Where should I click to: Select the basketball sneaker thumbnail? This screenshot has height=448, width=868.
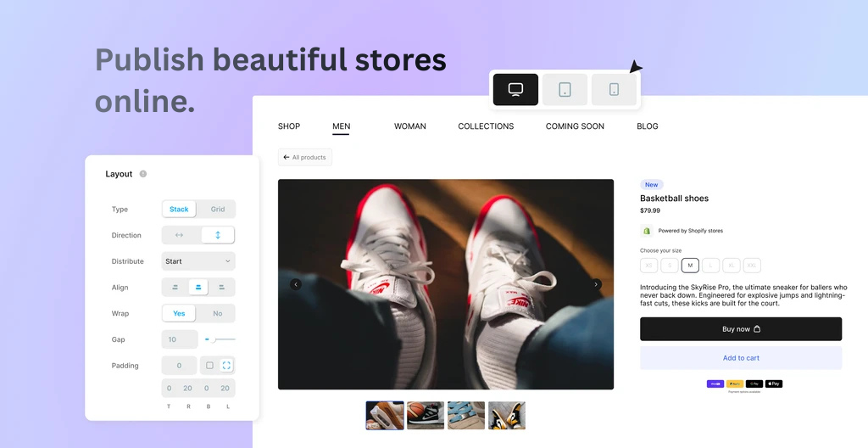(x=426, y=415)
